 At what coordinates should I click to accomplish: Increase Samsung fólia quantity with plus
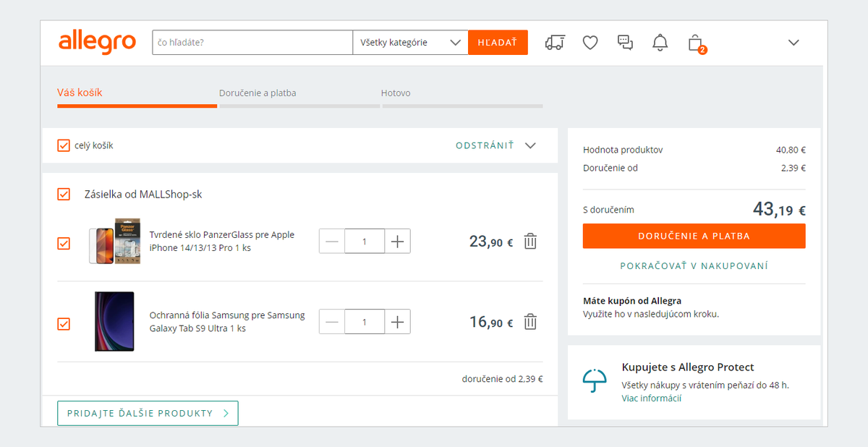click(397, 322)
